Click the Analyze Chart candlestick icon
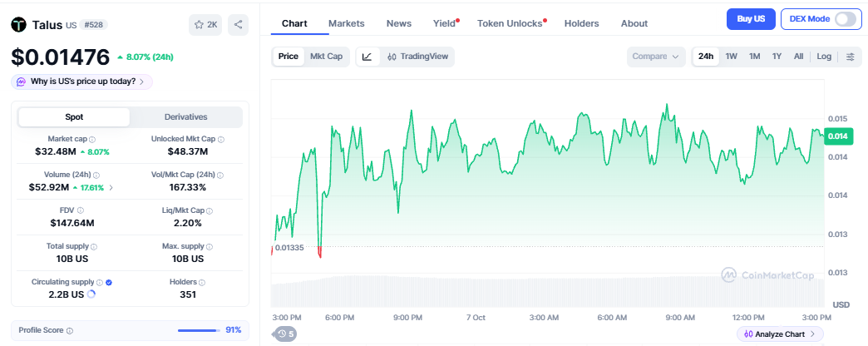 click(748, 334)
